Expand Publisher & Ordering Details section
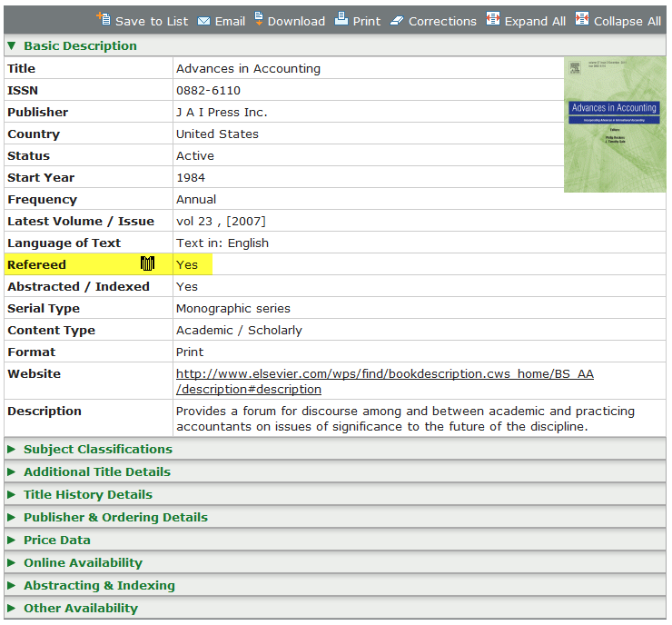 115,517
